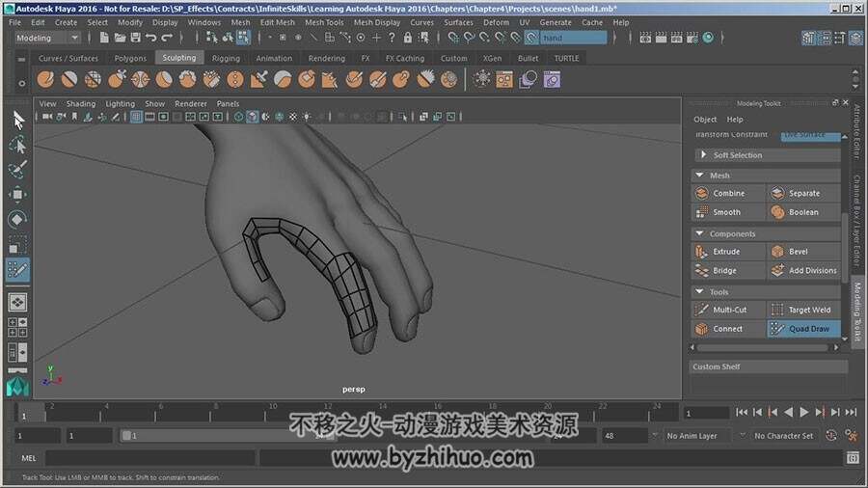Toggle the viewport grid display icon
This screenshot has height=488, width=868.
pyautogui.click(x=136, y=117)
